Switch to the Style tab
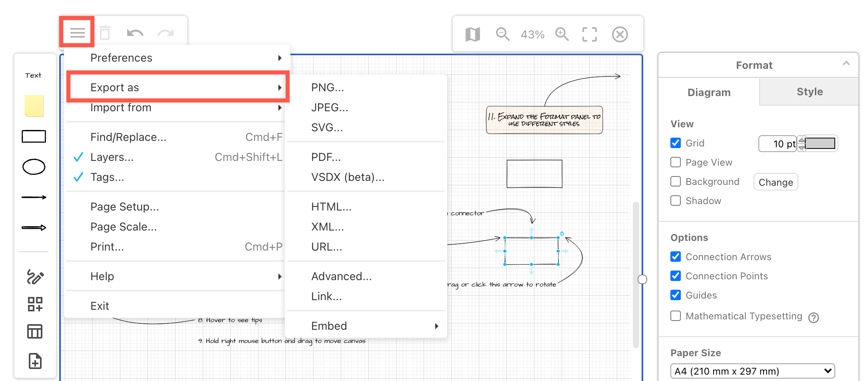868x381 pixels. click(x=809, y=92)
